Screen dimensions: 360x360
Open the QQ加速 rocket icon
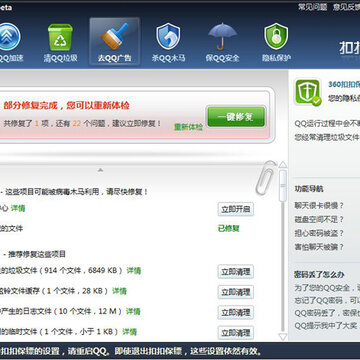click(9, 37)
